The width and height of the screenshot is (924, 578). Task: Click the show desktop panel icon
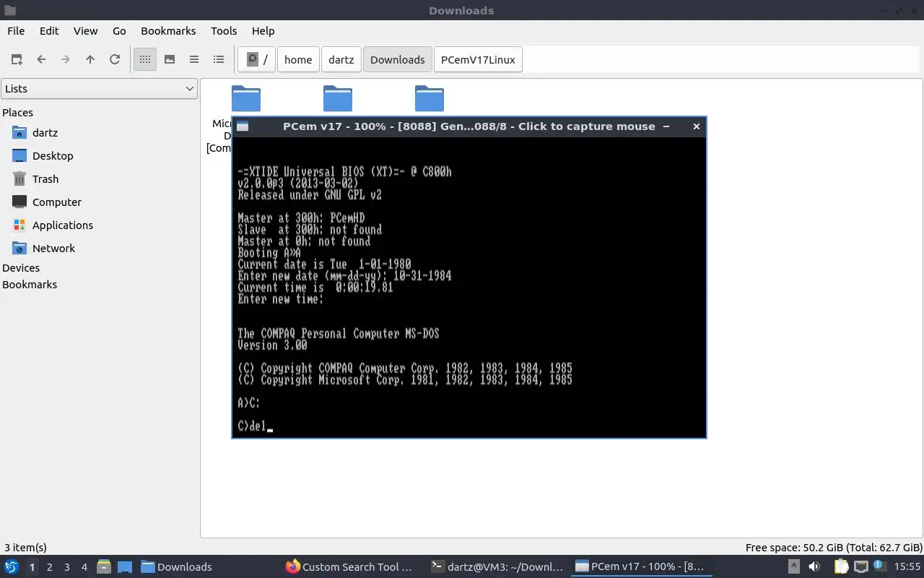click(x=124, y=566)
